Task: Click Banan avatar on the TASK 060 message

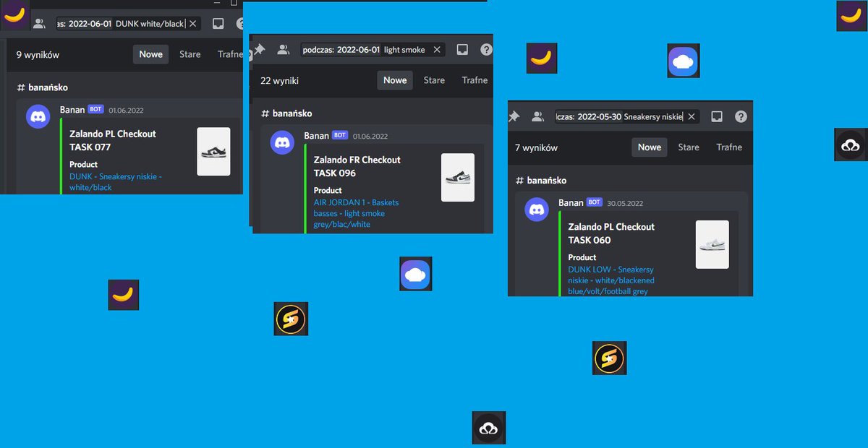Action: pos(537,210)
